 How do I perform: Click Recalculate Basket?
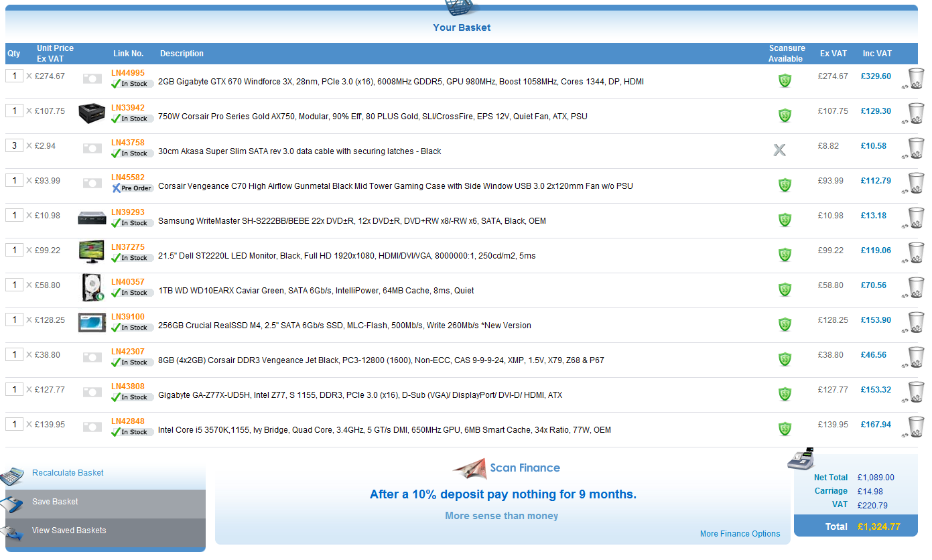(x=68, y=473)
